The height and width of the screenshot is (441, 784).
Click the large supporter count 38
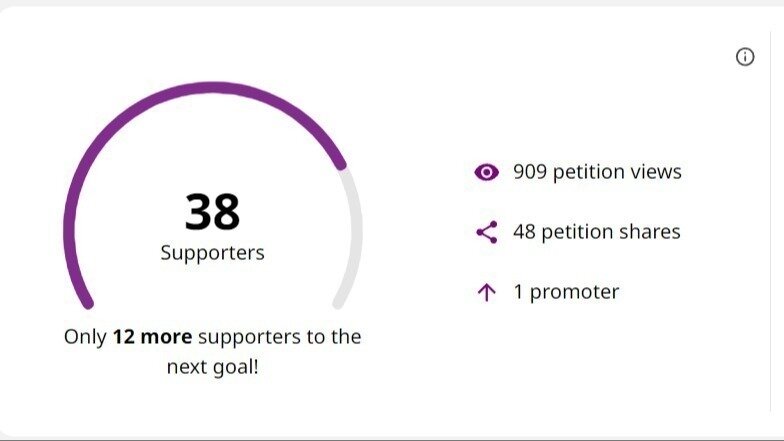click(212, 212)
